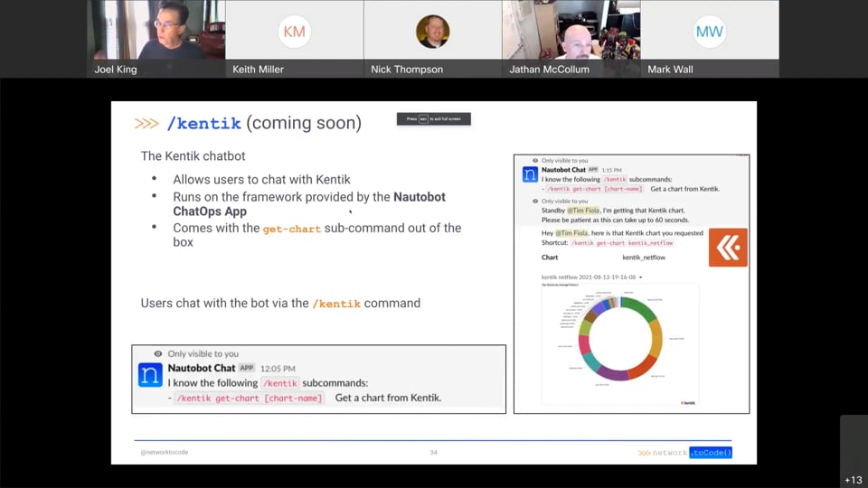
Task: Select Keith Miller's participant tile
Action: 295,39
